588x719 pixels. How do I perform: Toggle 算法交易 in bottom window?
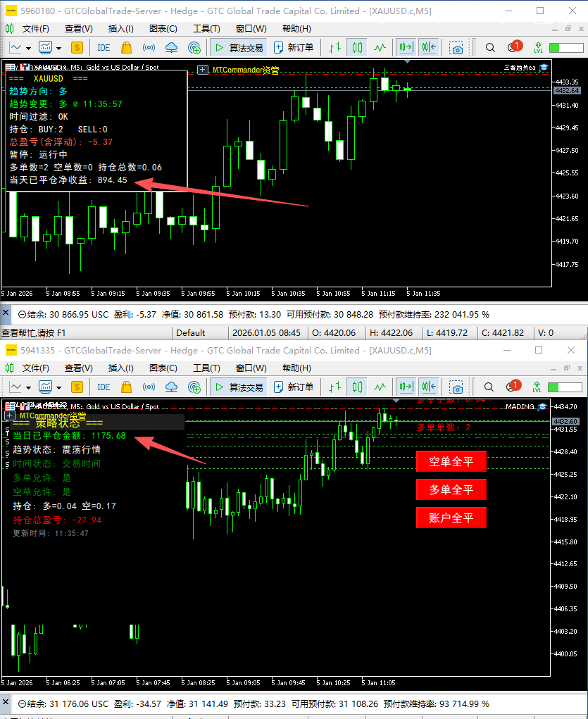tap(239, 387)
